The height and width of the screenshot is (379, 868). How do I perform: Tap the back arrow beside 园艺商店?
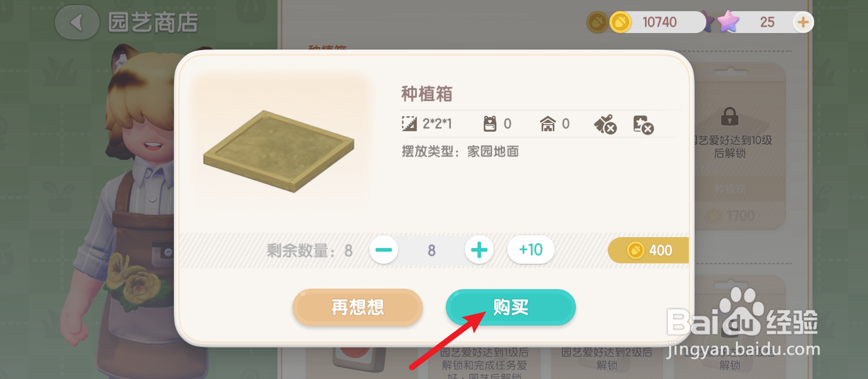pyautogui.click(x=77, y=22)
